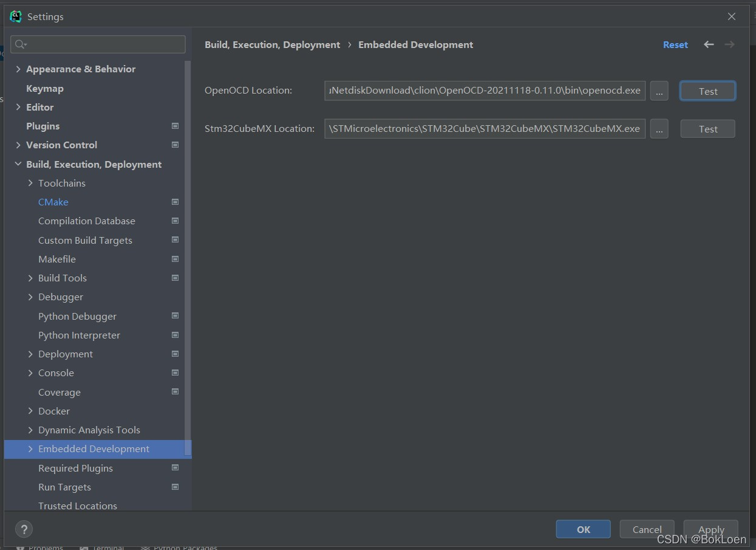Viewport: 756px width, 550px height.
Task: Collapse Build, Execution, Deployment section
Action: [18, 164]
